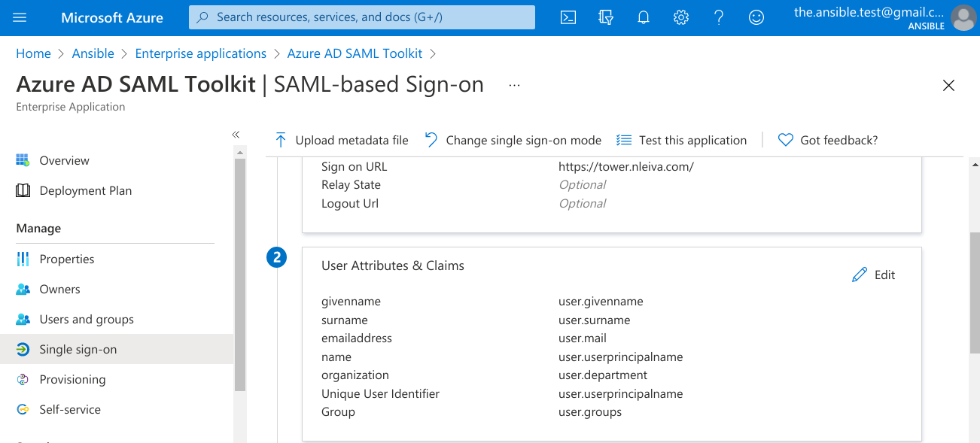
Task: Click the search resources input field
Action: tap(361, 17)
